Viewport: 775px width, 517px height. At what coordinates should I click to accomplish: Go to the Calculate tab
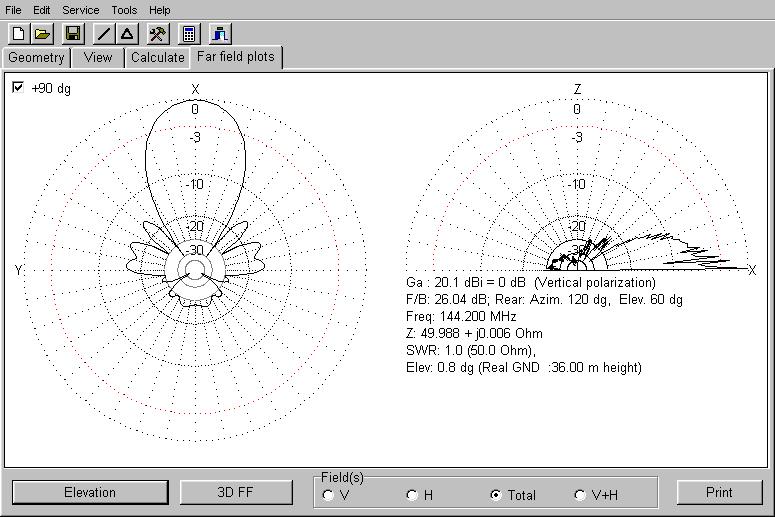tap(158, 57)
